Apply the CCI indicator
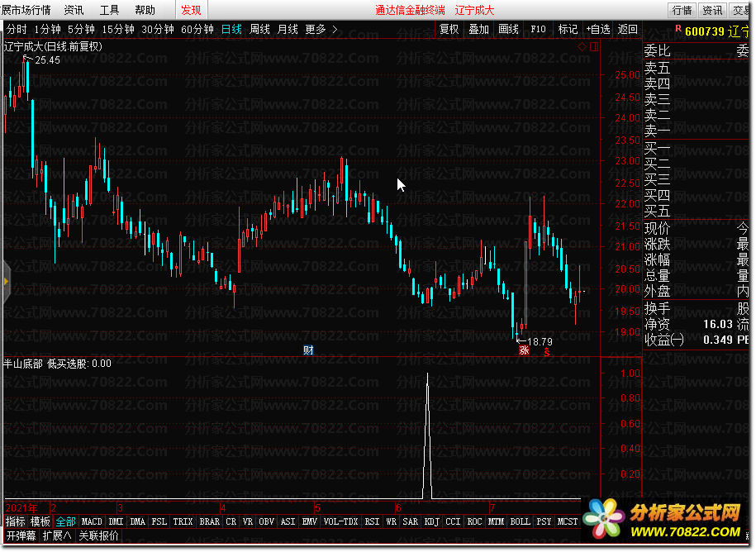 (454, 521)
